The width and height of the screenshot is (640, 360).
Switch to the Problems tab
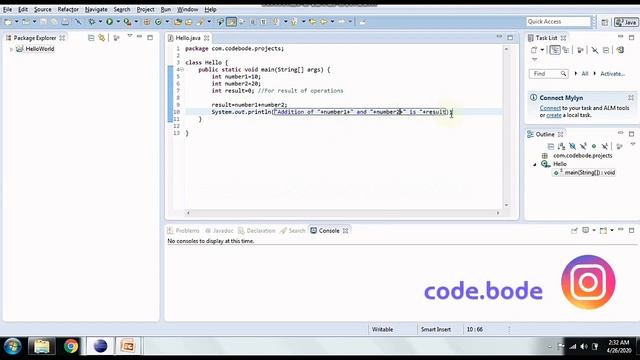click(183, 231)
